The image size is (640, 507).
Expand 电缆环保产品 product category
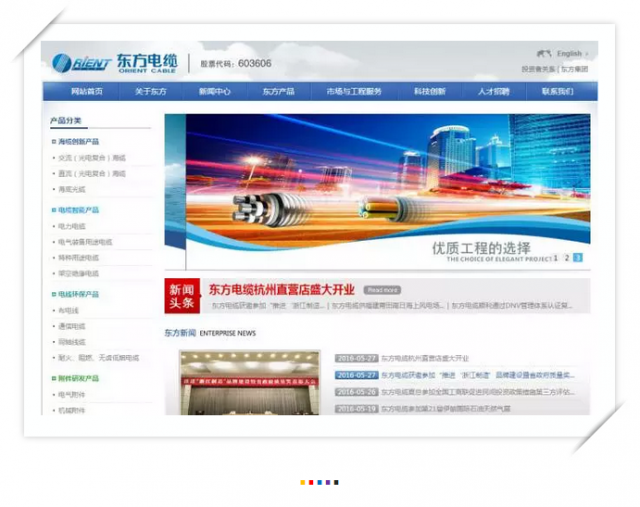[x=78, y=294]
